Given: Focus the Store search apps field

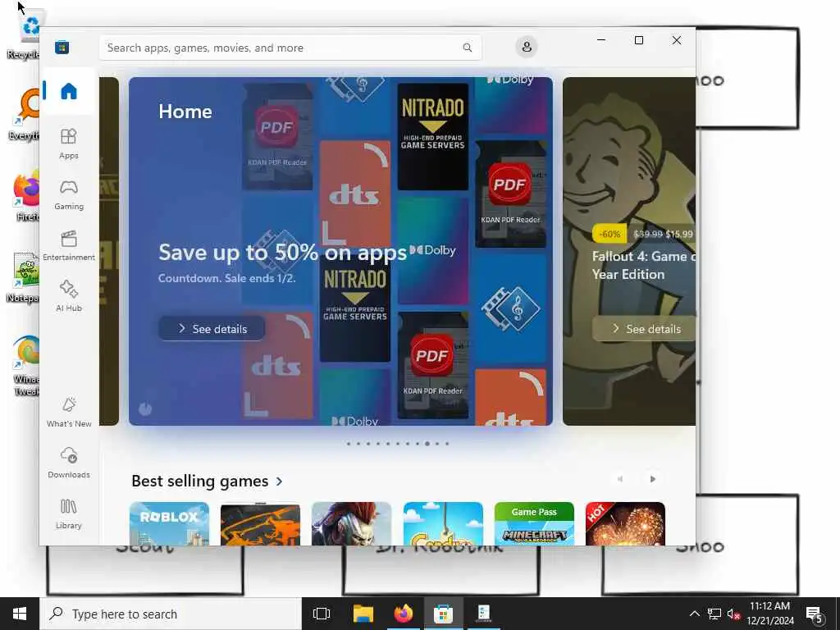Looking at the screenshot, I should (x=290, y=48).
